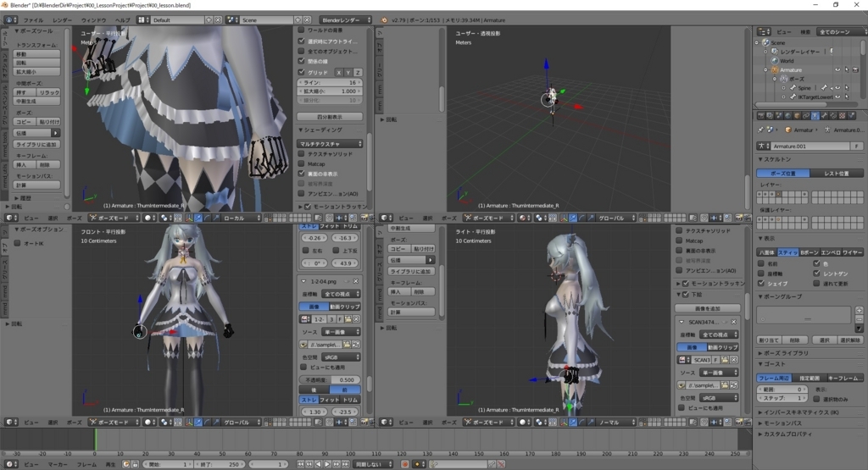This screenshot has width=868, height=470.
Task: Enable the Matcap checkbox in top-left properties
Action: [x=302, y=163]
